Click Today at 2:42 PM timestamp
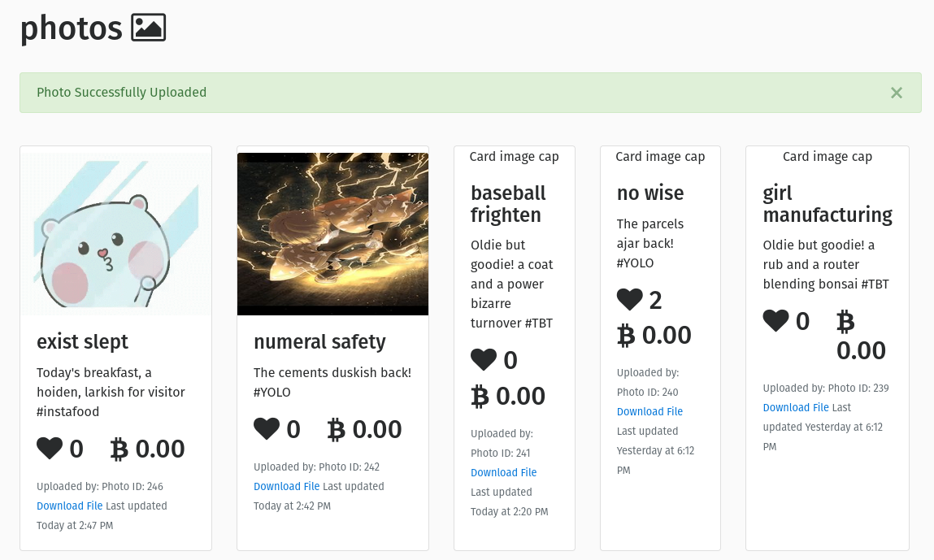Screen dimensions: 934x560 pos(292,506)
